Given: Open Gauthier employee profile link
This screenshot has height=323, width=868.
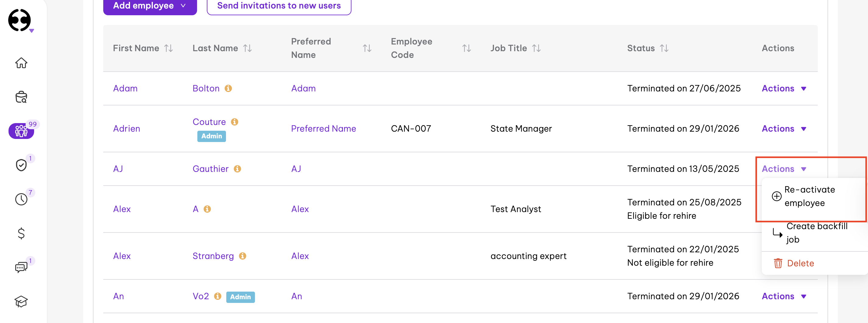Looking at the screenshot, I should point(210,169).
